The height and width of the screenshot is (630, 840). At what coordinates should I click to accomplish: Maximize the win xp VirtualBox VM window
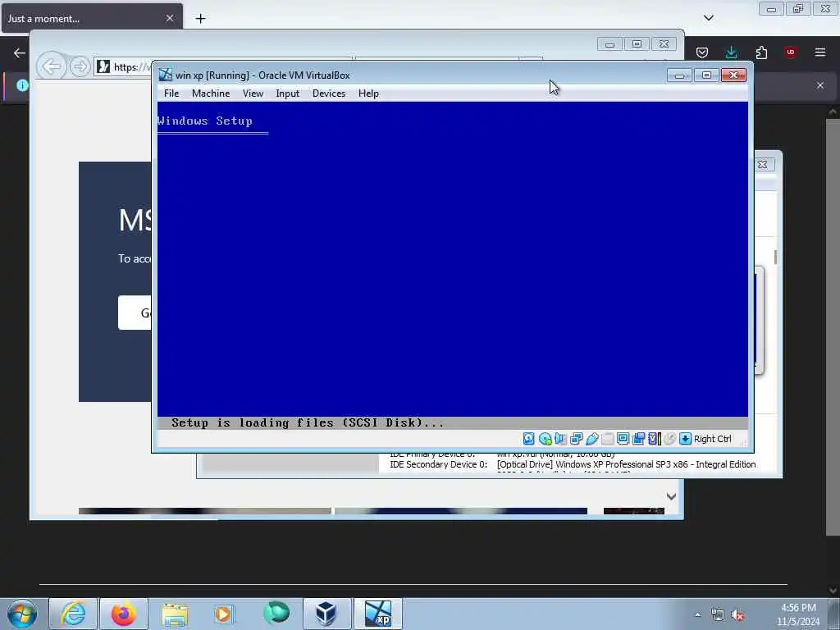(x=706, y=75)
